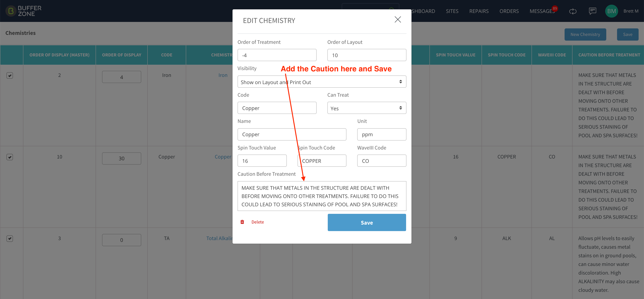The width and height of the screenshot is (644, 299).
Task: Click the Messages 89 notification badge
Action: pos(555,8)
